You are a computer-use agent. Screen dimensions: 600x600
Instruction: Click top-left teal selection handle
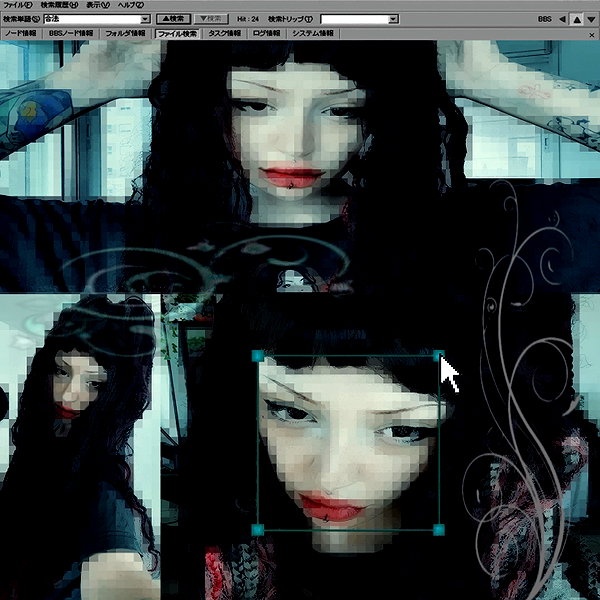pyautogui.click(x=258, y=356)
